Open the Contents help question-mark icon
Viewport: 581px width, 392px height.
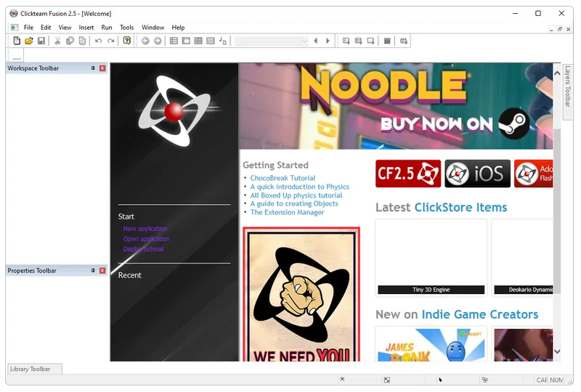tap(126, 41)
